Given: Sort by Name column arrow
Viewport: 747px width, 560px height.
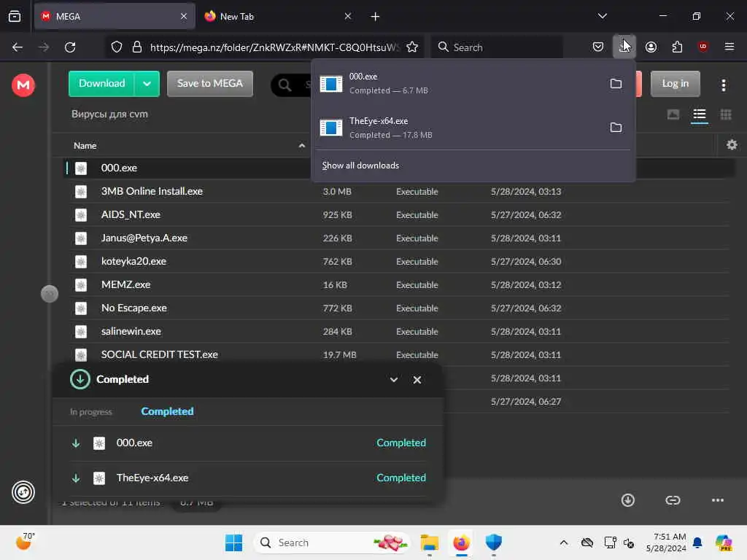Looking at the screenshot, I should click(301, 146).
